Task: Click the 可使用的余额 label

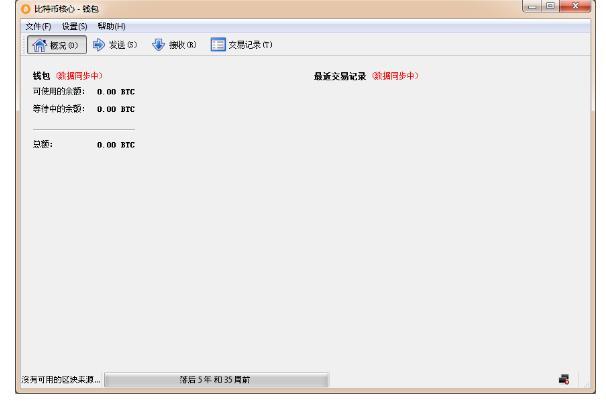Action: click(59, 92)
